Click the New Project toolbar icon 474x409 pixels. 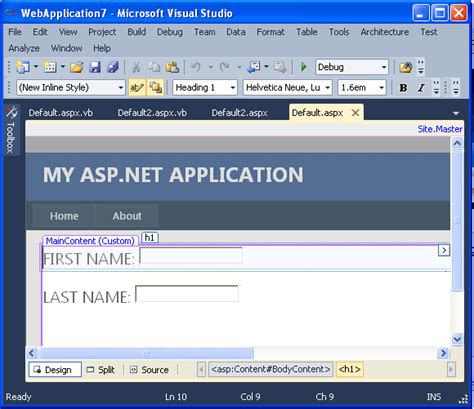pos(23,68)
